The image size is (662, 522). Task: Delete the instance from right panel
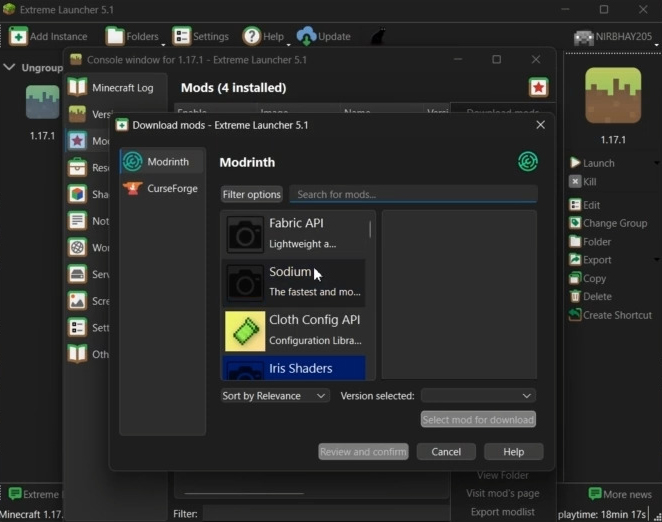point(591,296)
